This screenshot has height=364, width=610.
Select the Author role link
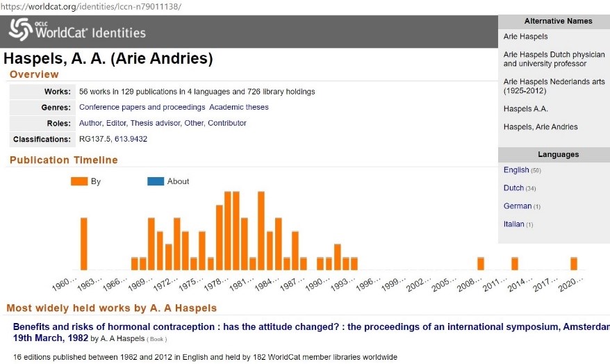pos(91,123)
